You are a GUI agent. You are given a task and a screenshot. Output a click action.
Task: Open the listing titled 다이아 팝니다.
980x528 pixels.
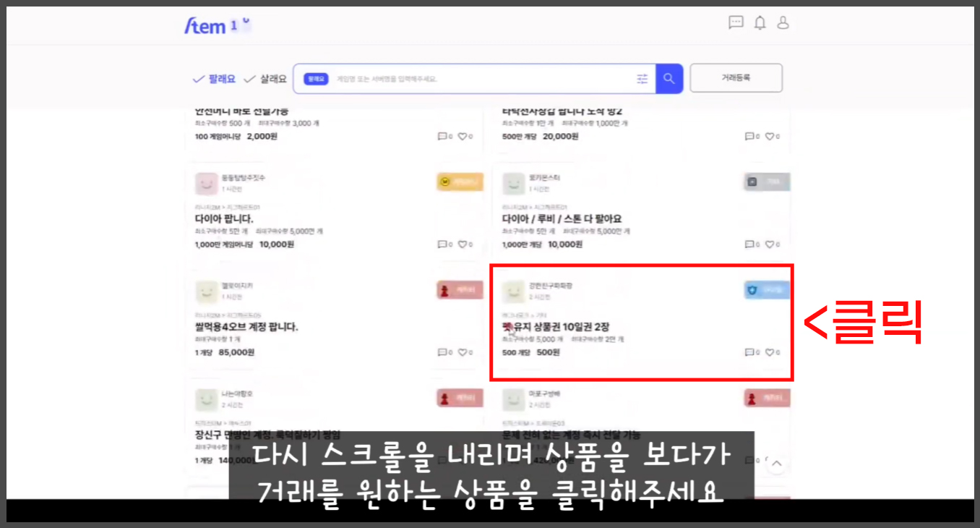[224, 219]
